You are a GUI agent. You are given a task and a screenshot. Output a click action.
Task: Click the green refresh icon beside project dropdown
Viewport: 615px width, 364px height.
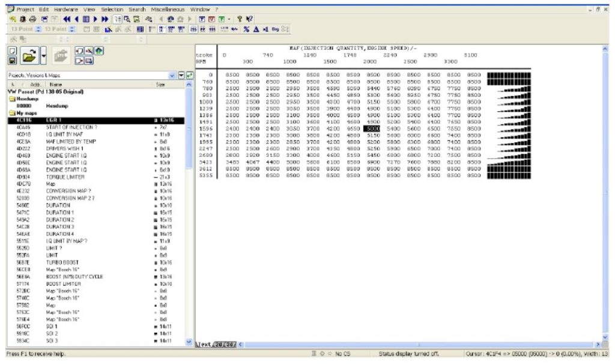point(190,76)
